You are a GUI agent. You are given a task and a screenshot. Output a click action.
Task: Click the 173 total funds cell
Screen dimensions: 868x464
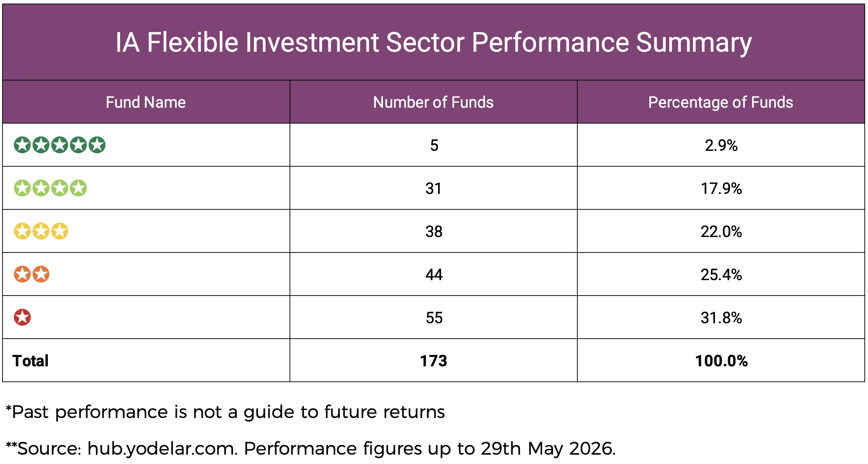434,361
